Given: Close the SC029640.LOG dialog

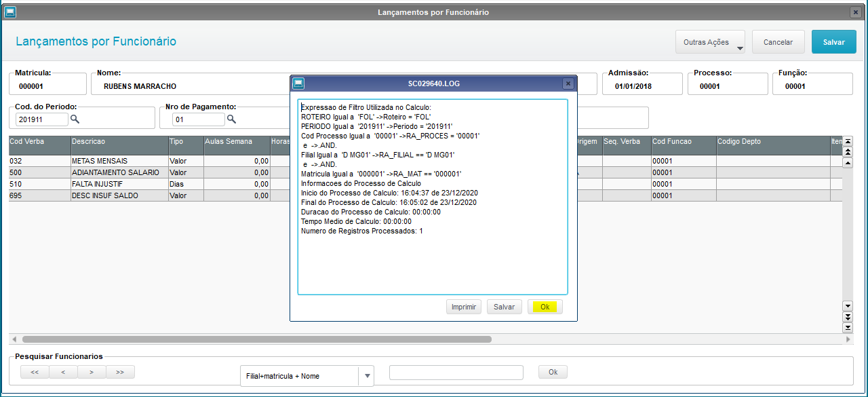Looking at the screenshot, I should [568, 83].
